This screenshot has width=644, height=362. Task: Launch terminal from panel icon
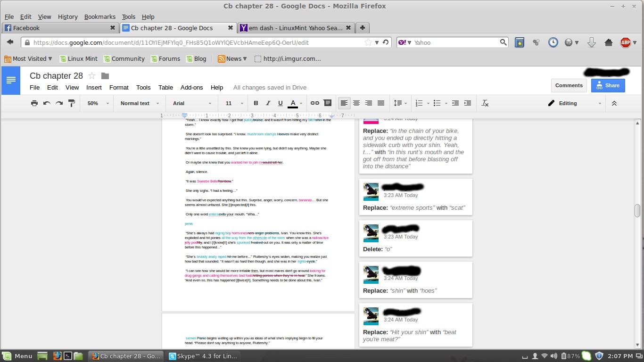pyautogui.click(x=68, y=356)
